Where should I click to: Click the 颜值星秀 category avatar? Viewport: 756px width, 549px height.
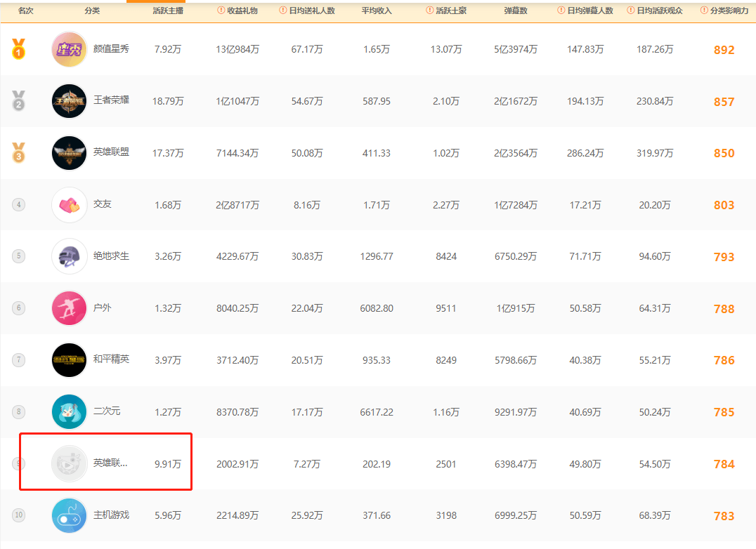[69, 49]
